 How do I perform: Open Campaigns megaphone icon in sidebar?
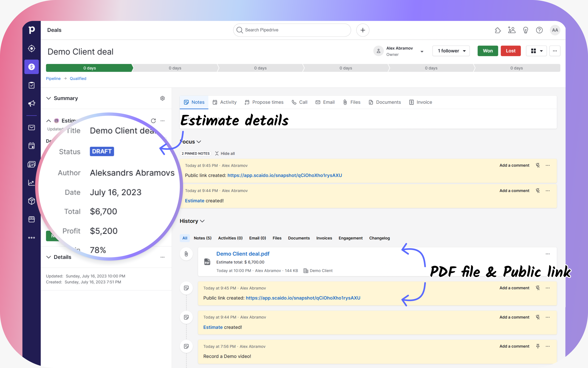click(32, 103)
